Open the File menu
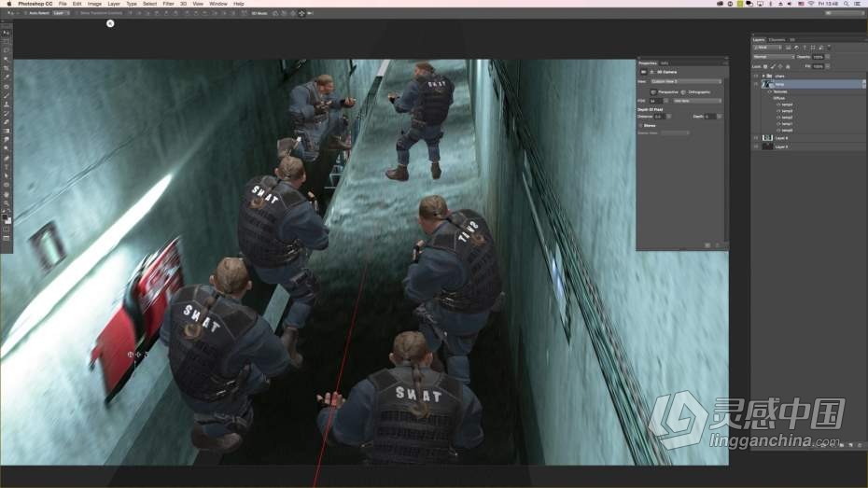 [x=63, y=4]
